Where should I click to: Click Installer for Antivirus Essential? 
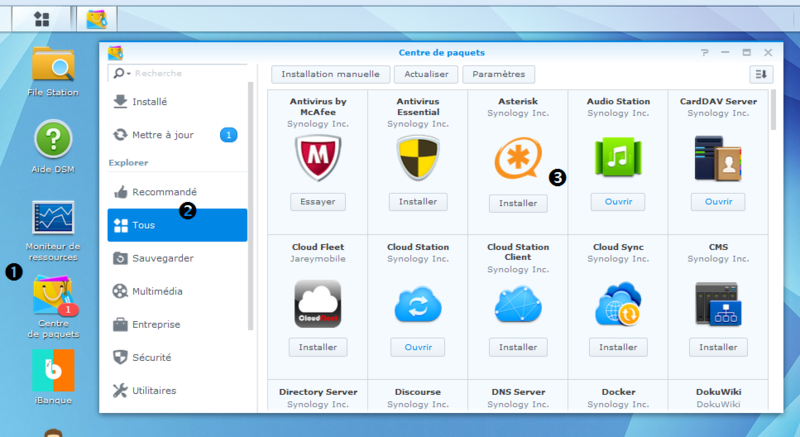418,202
